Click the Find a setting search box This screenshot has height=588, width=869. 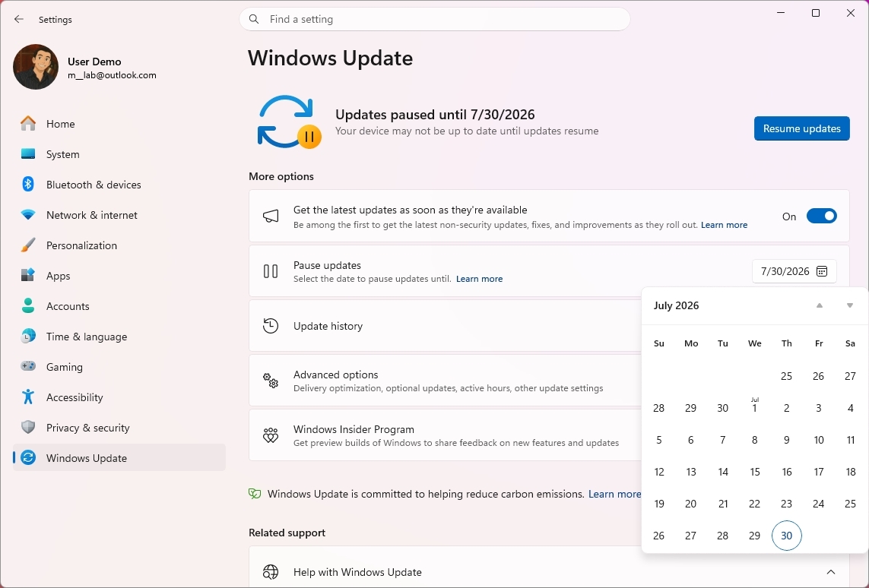click(435, 20)
